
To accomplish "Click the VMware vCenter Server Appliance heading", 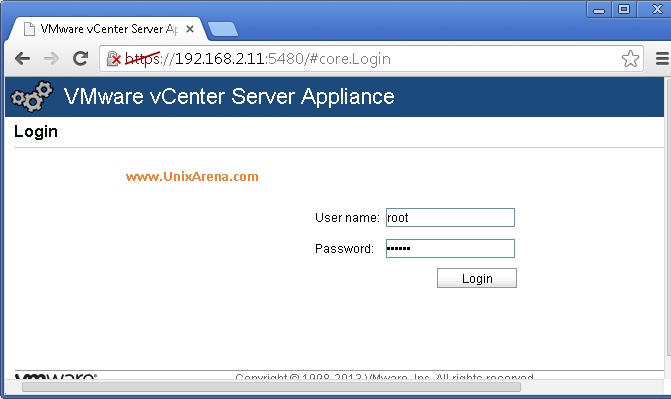I will 229,96.
